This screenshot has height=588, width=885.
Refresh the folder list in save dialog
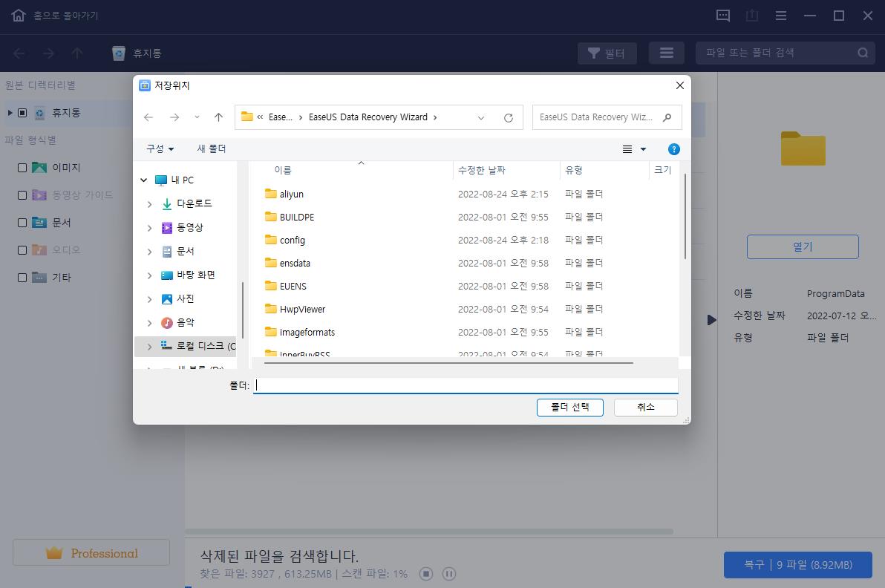click(x=508, y=117)
